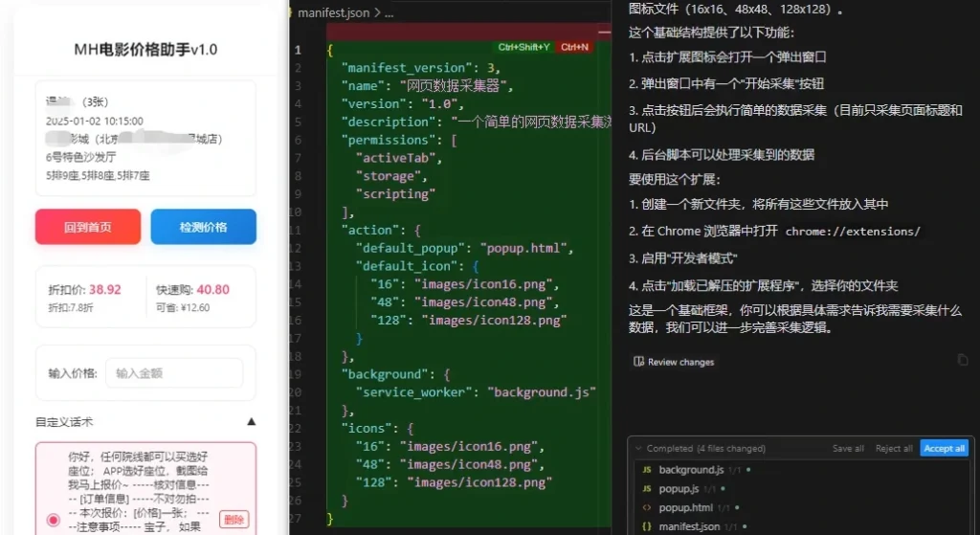Click the quick-buy price 40.80
The width and height of the screenshot is (980, 535).
[x=213, y=290]
